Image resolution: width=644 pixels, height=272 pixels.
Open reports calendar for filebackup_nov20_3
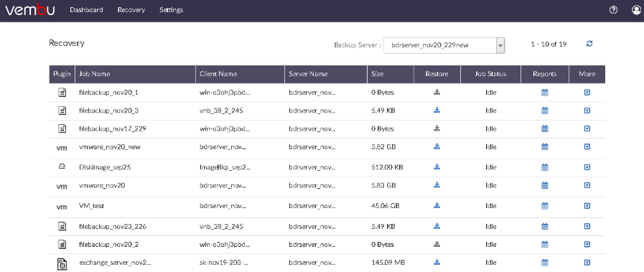(x=545, y=111)
